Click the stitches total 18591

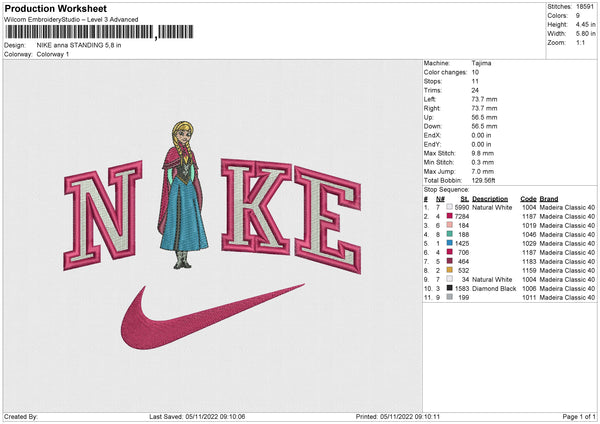[585, 7]
